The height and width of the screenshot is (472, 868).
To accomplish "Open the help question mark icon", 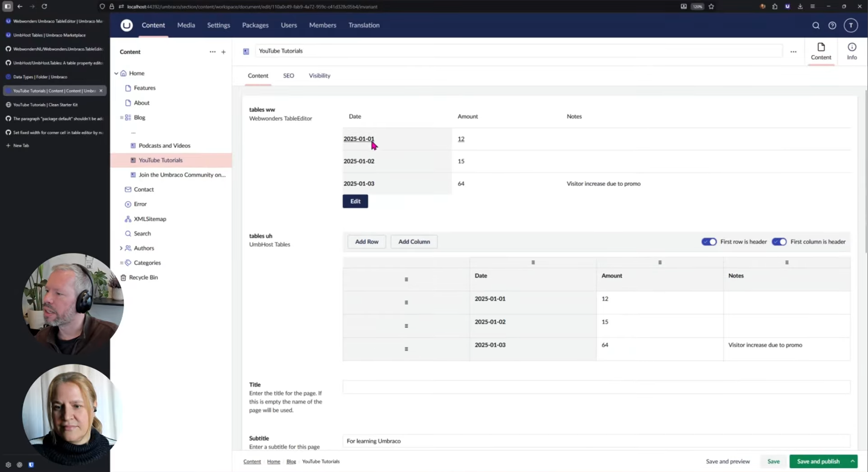I will coord(832,26).
